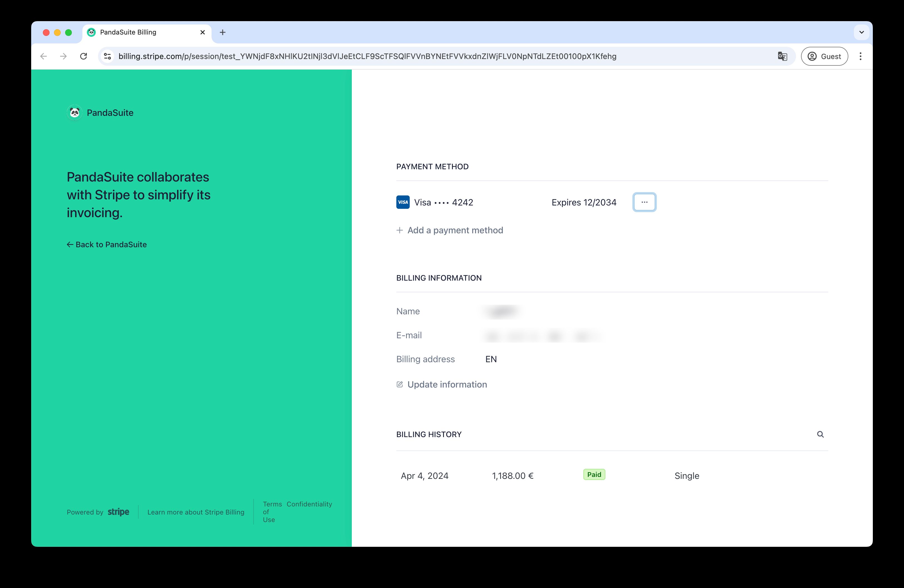Open the card options ellipsis menu

(x=644, y=202)
